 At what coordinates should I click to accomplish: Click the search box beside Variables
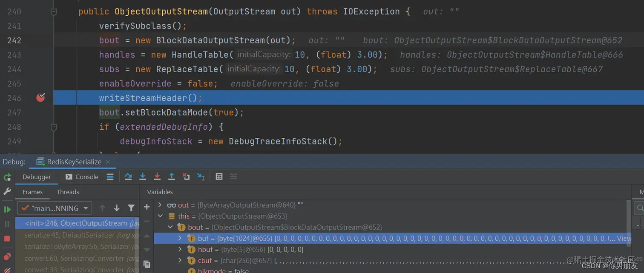pyautogui.click(x=638, y=208)
